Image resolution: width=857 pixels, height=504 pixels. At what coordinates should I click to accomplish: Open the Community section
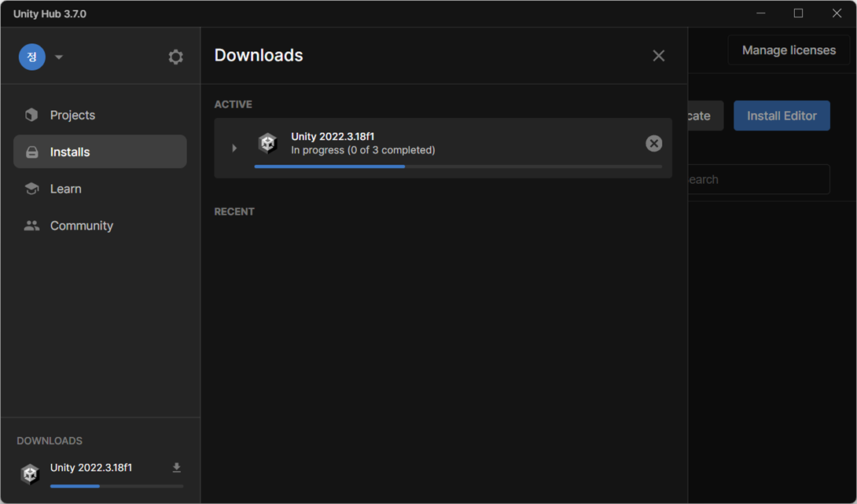100,225
